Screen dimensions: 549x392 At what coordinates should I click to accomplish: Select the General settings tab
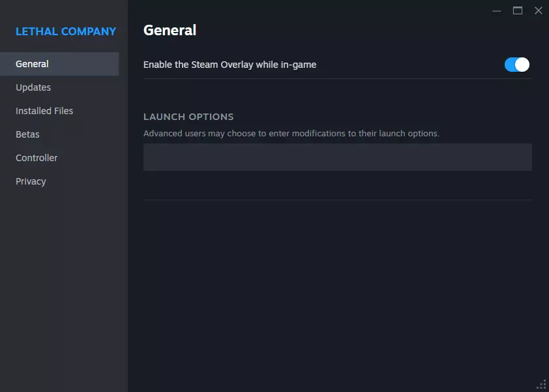point(59,64)
